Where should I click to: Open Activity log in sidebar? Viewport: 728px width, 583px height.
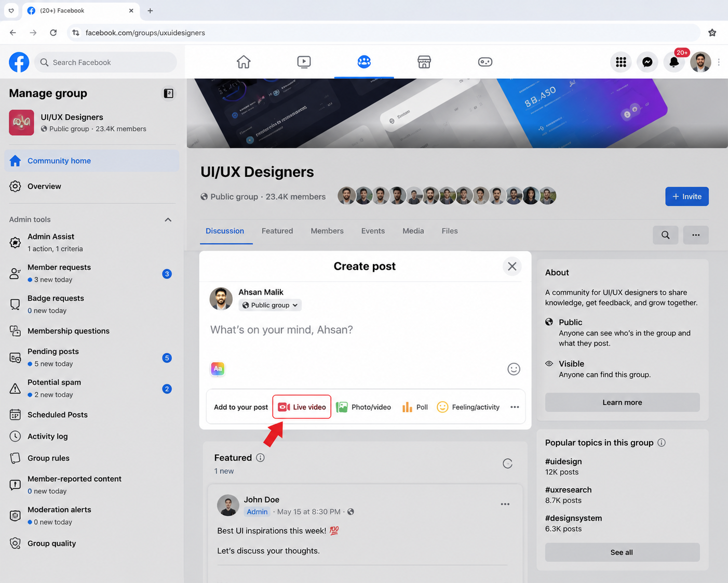point(92,436)
